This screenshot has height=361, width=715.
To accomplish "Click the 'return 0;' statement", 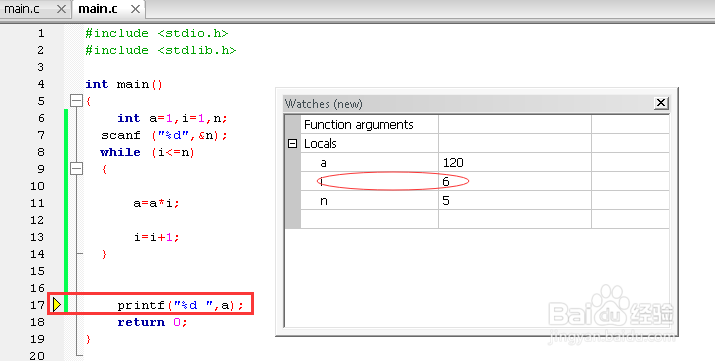I will [x=152, y=322].
